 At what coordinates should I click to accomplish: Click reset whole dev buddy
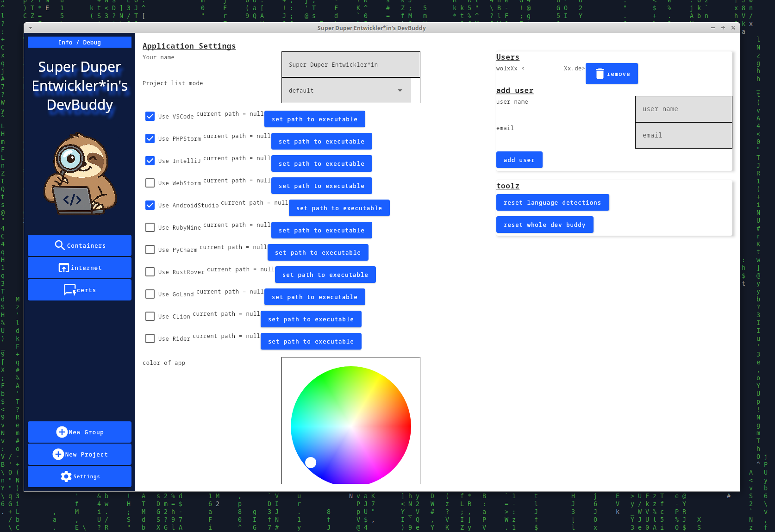click(x=544, y=224)
